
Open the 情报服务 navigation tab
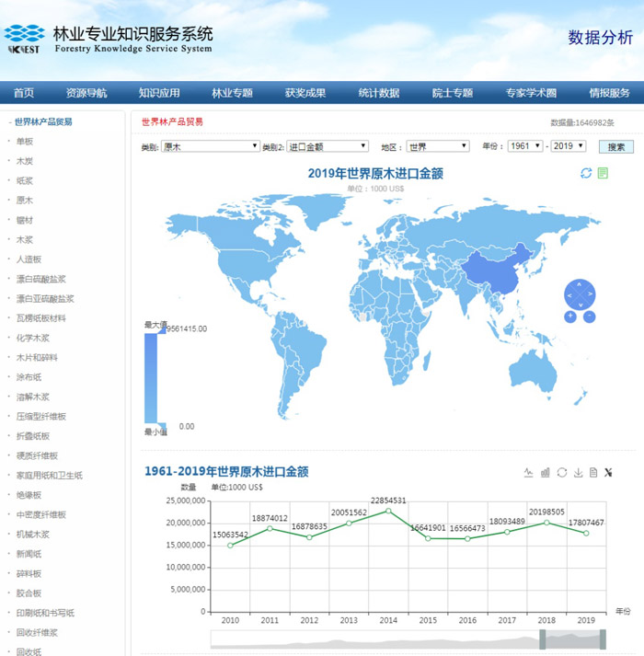pos(609,92)
